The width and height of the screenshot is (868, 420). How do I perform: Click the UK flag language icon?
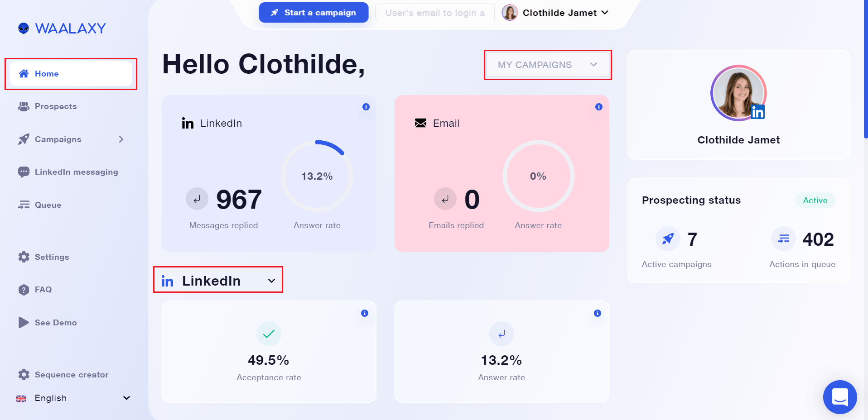pyautogui.click(x=21, y=399)
